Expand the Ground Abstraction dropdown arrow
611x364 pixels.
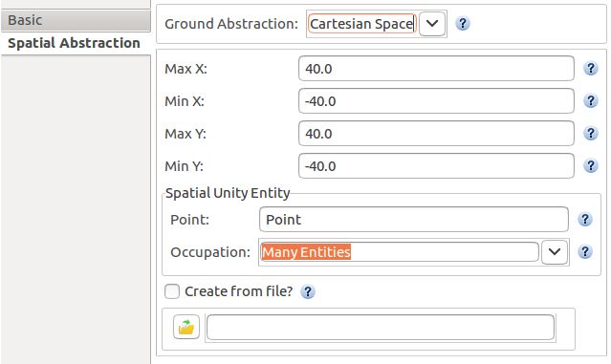pyautogui.click(x=432, y=24)
